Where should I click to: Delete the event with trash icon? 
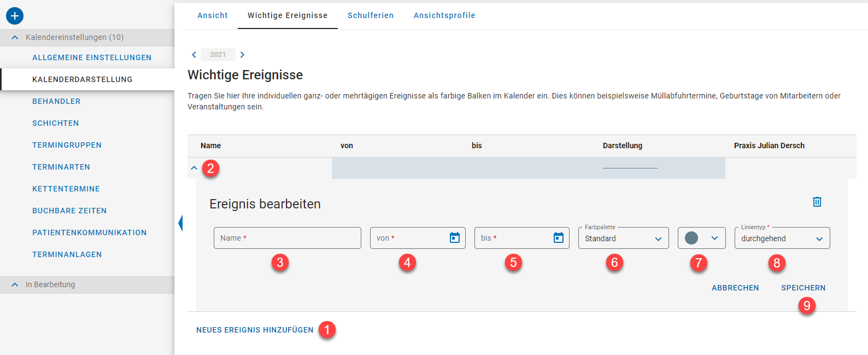(x=817, y=202)
